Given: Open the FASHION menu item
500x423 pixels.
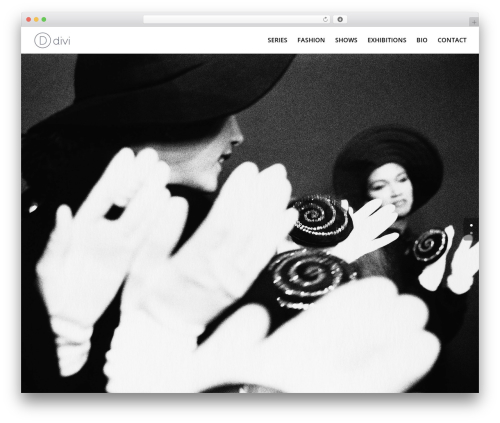Looking at the screenshot, I should point(311,40).
